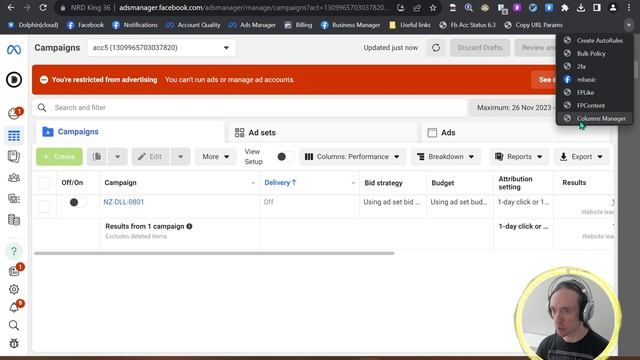Click the Edit button
This screenshot has height=360, width=640.
click(x=150, y=157)
